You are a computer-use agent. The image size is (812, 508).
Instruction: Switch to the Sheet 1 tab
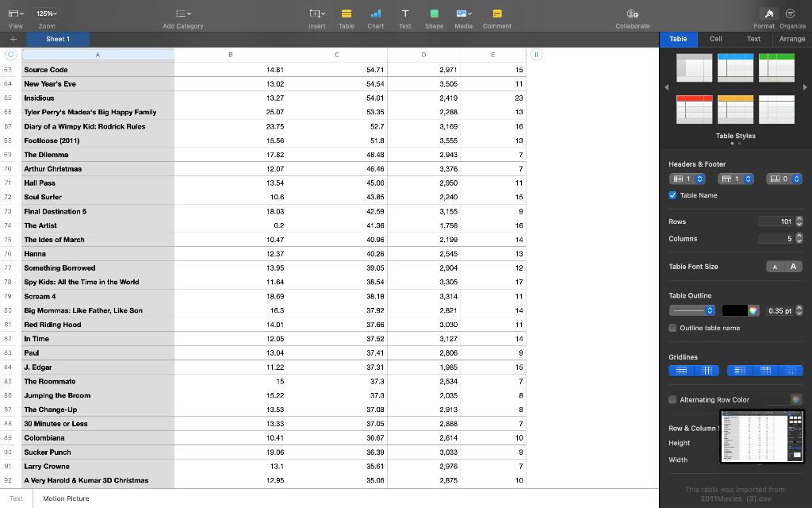(x=57, y=39)
